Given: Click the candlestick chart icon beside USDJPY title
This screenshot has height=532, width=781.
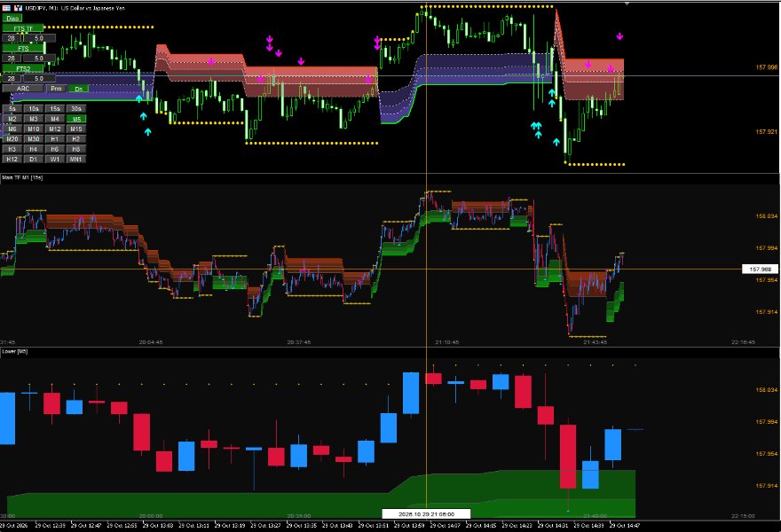Looking at the screenshot, I should [18, 8].
